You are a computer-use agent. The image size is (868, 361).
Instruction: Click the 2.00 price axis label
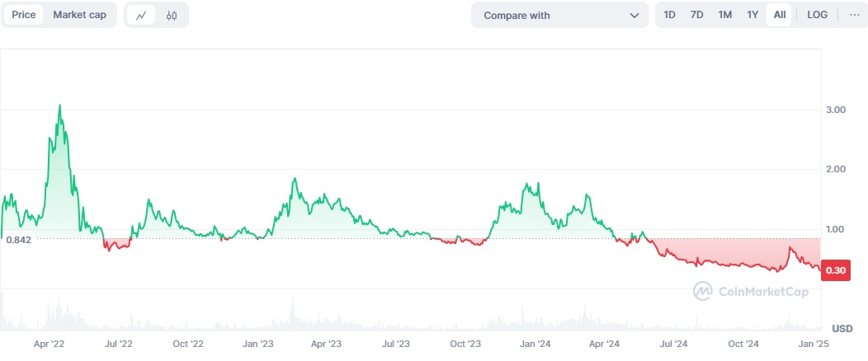click(835, 169)
